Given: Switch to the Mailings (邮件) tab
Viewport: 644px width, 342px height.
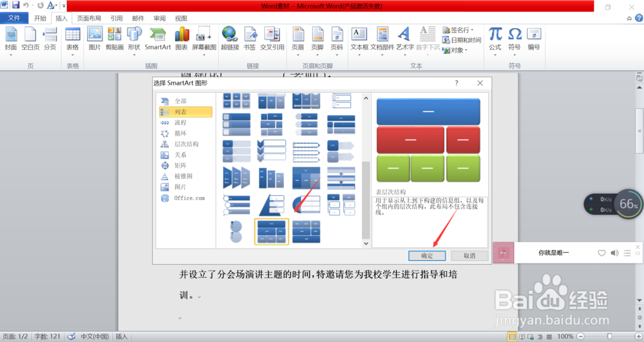Looking at the screenshot, I should [x=138, y=18].
